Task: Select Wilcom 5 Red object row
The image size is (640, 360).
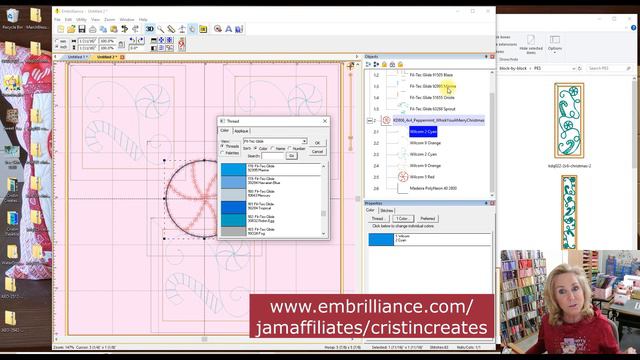Action: [422, 177]
